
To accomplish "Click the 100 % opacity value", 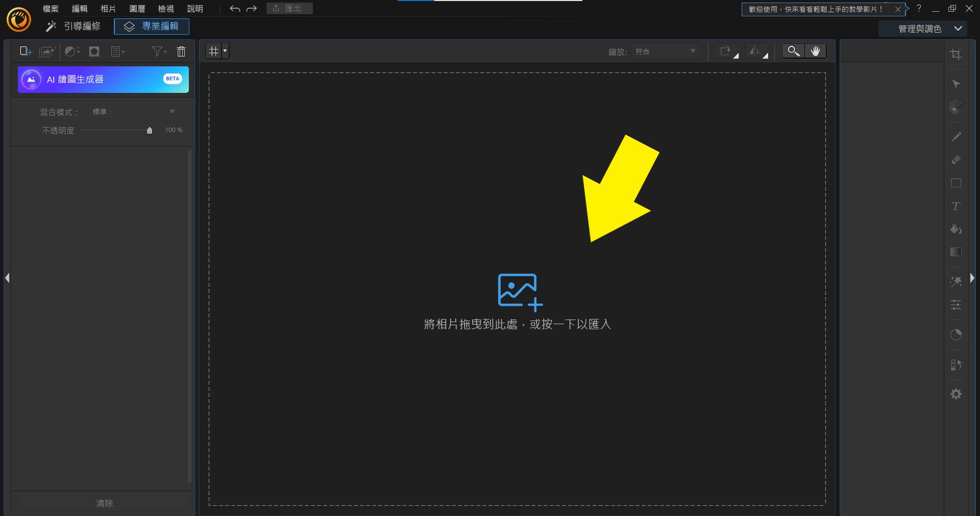I will point(174,130).
